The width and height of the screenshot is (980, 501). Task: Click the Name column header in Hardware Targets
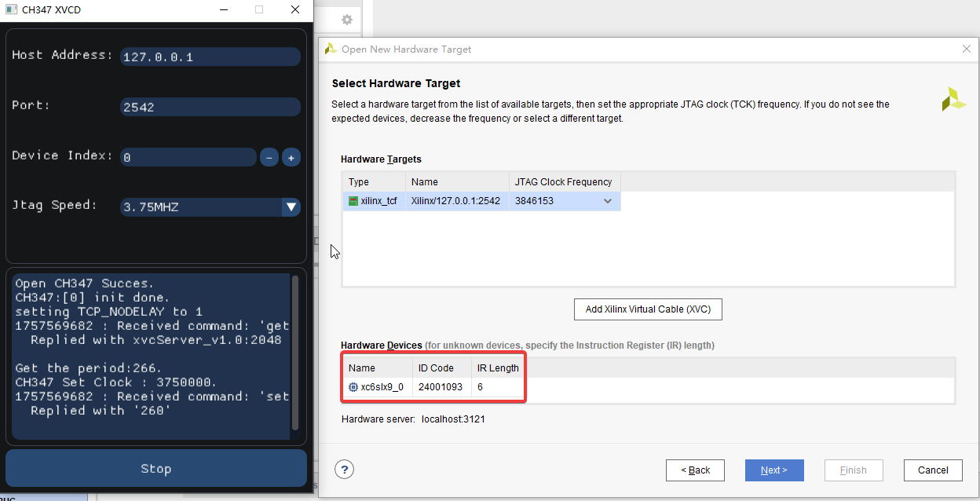tap(457, 181)
